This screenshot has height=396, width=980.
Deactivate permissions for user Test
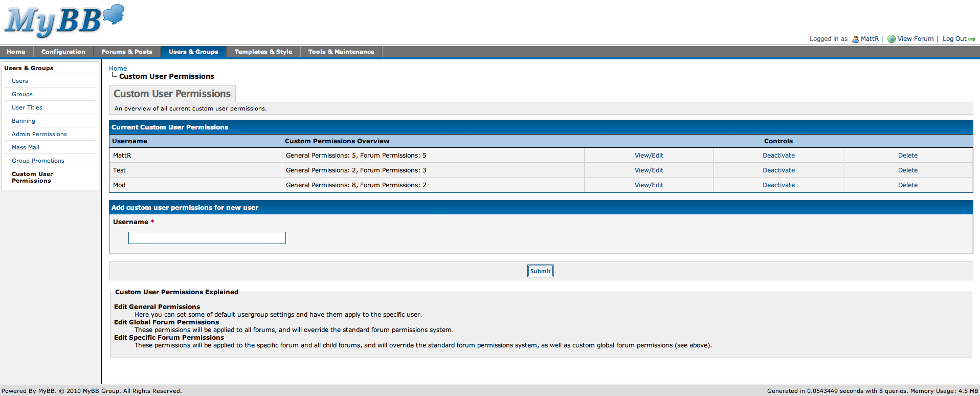tap(778, 170)
